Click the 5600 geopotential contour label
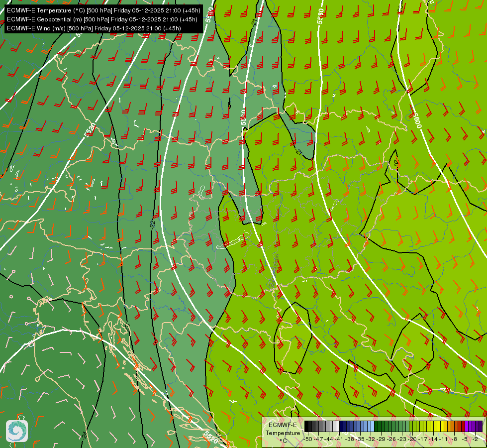Viewport: 487px width, 448px height. (418, 120)
